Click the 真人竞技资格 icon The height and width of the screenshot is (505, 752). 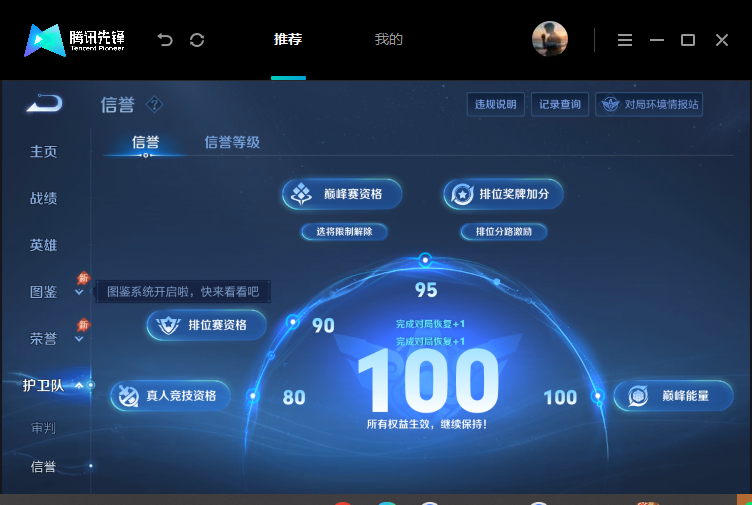coord(129,396)
